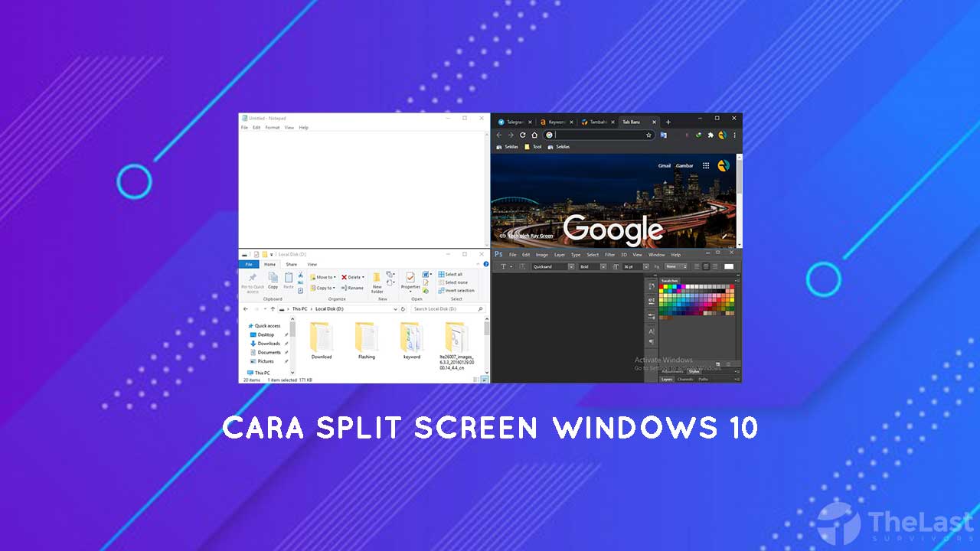Switch to the Telegram tab in Chrome
This screenshot has width=980, height=551.
[514, 122]
